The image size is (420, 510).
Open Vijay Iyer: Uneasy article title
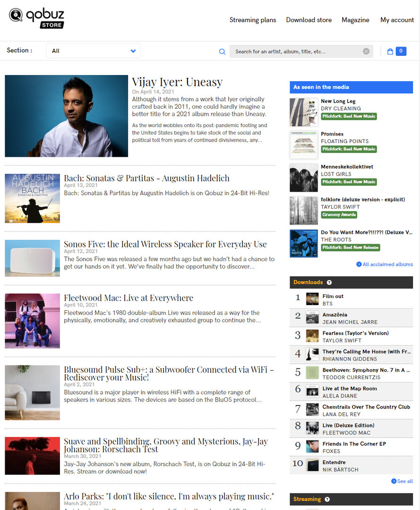[177, 82]
